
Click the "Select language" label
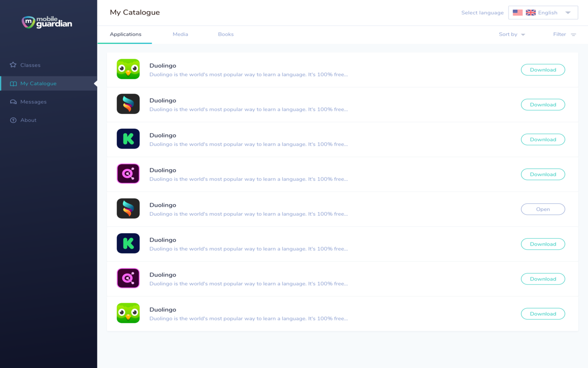pos(482,13)
